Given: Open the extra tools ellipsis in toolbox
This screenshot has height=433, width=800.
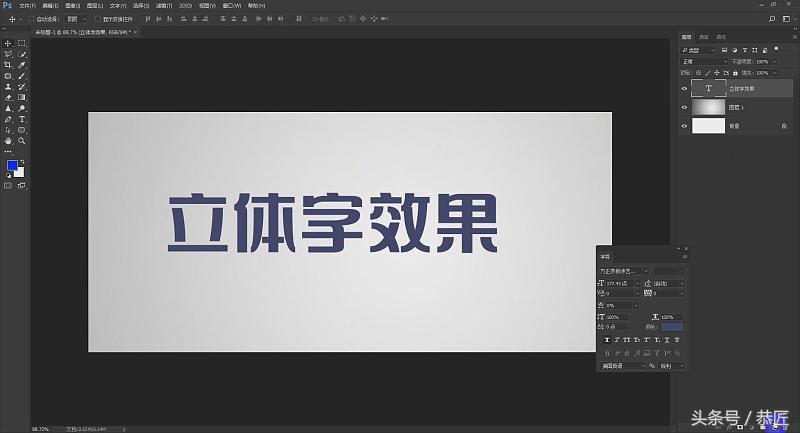Looking at the screenshot, I should pyautogui.click(x=8, y=151).
